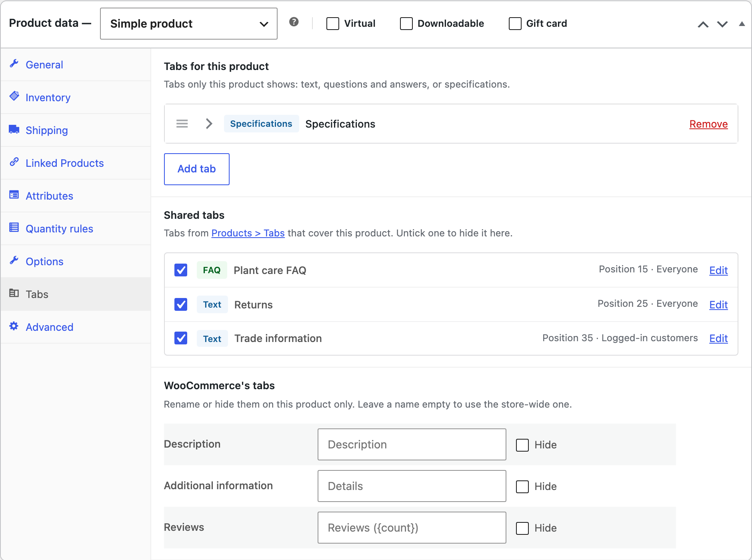Untick the Plant care FAQ shared tab

coord(181,270)
